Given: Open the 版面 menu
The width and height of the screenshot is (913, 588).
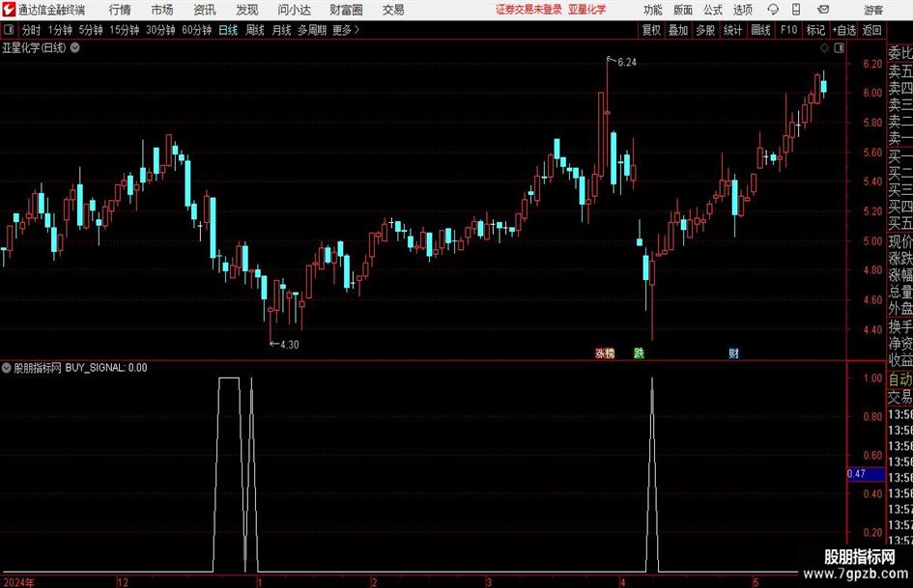Looking at the screenshot, I should [x=682, y=10].
